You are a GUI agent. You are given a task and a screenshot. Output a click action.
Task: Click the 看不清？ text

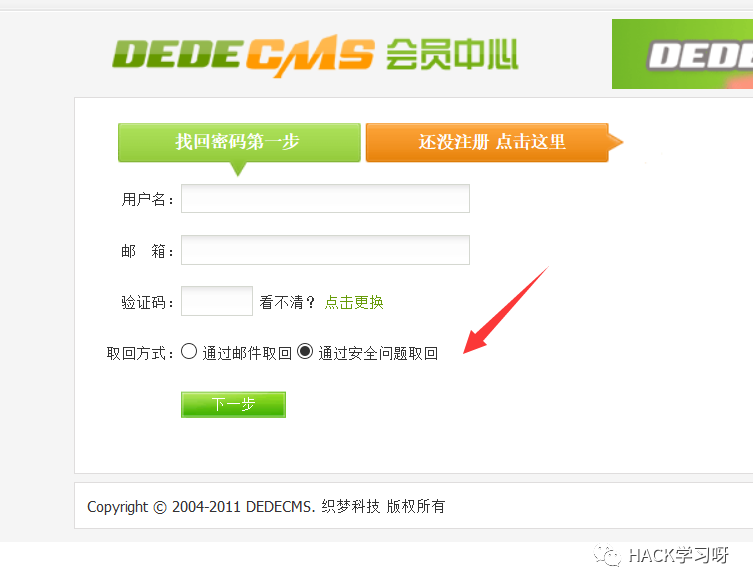coord(288,302)
